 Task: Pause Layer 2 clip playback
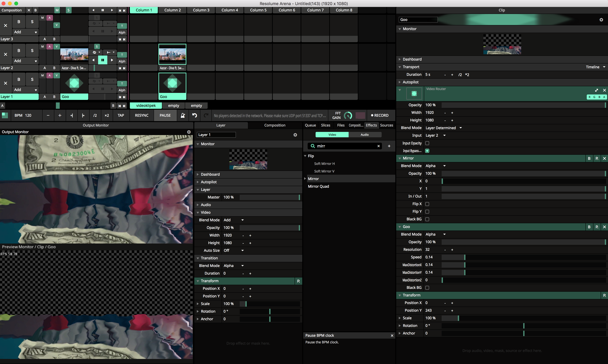103,60
